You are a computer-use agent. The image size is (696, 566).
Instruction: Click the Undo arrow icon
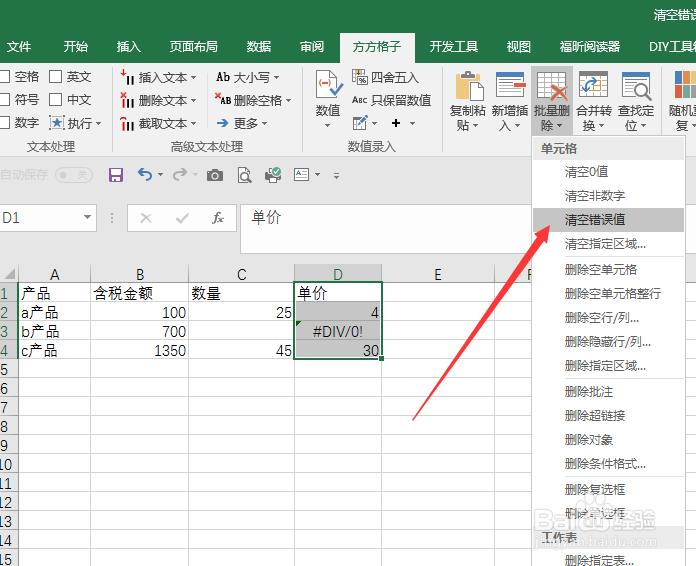click(145, 174)
